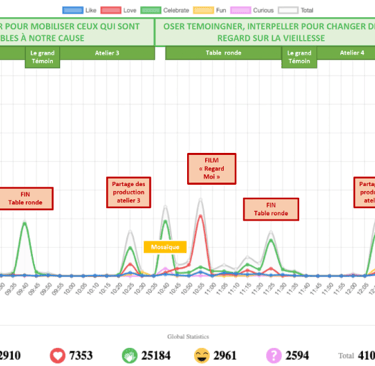Select the Celebrate count 25184
This screenshot has width=375, height=366.
click(x=156, y=356)
